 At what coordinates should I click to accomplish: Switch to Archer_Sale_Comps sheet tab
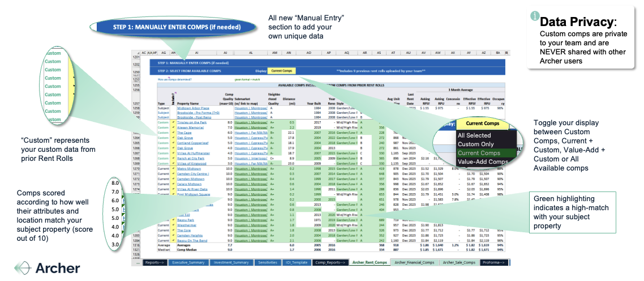(459, 262)
